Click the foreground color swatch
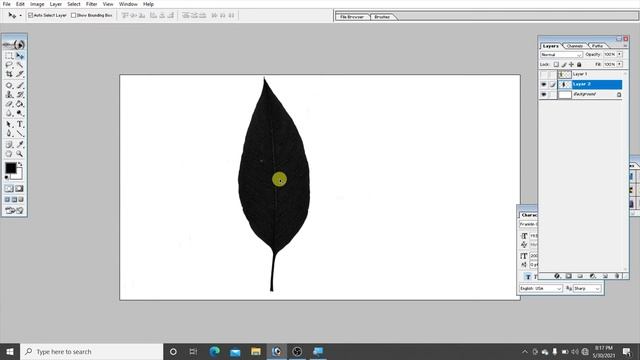The image size is (640, 360). coord(10,167)
